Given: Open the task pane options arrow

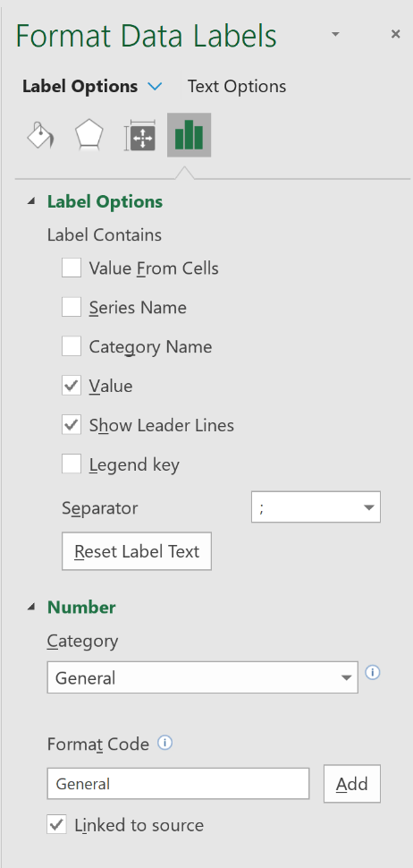Looking at the screenshot, I should [x=335, y=34].
